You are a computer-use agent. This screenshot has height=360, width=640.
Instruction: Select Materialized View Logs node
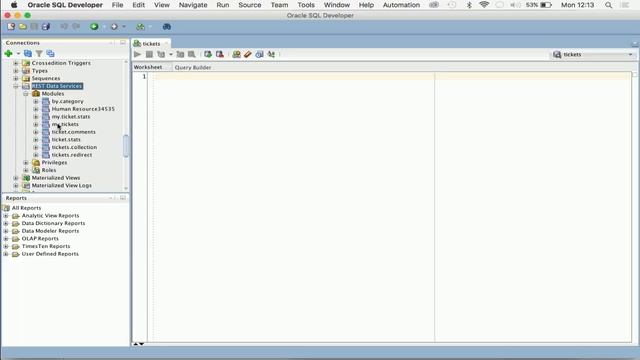[x=62, y=186]
